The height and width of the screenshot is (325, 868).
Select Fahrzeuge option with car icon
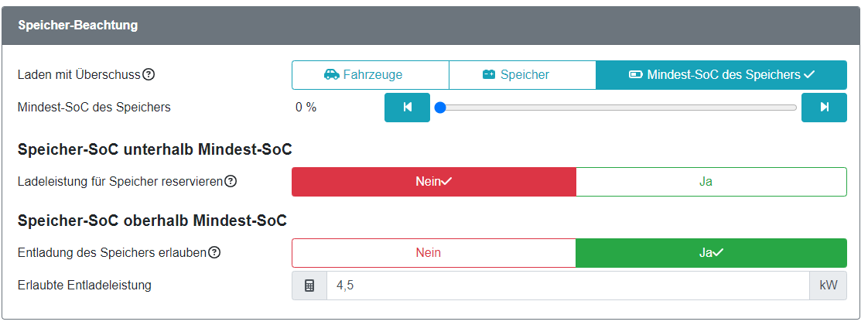[371, 75]
